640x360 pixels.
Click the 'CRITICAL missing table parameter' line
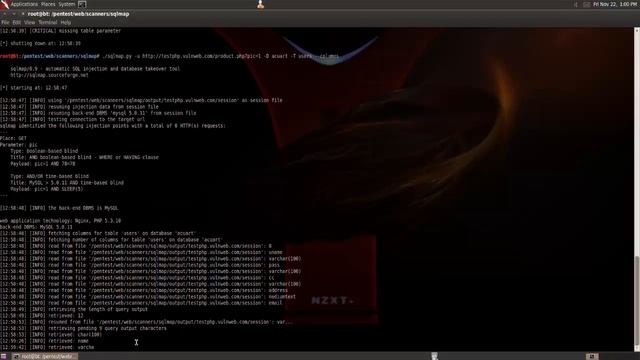[60, 31]
